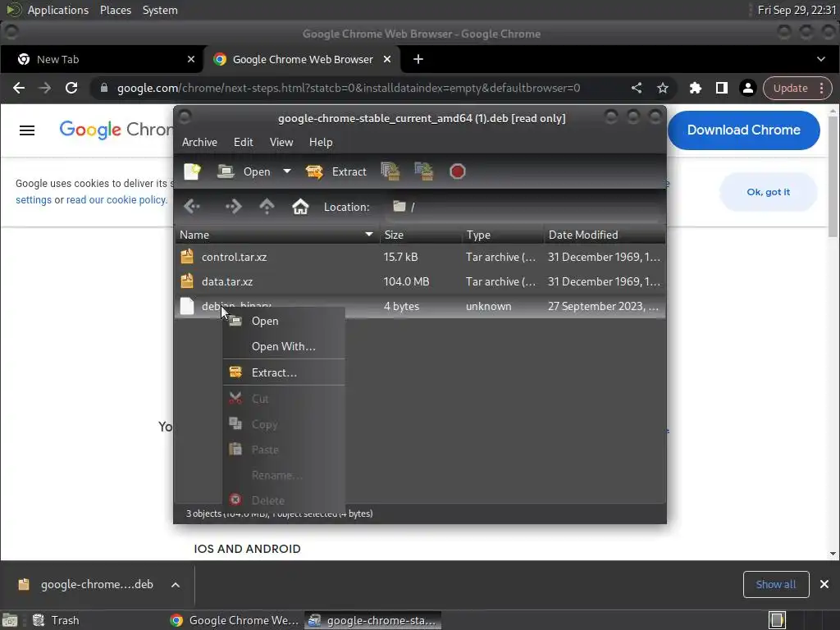Viewport: 840px width, 630px height.
Task: Expand the Open recent archives dropdown arrow
Action: (x=287, y=171)
